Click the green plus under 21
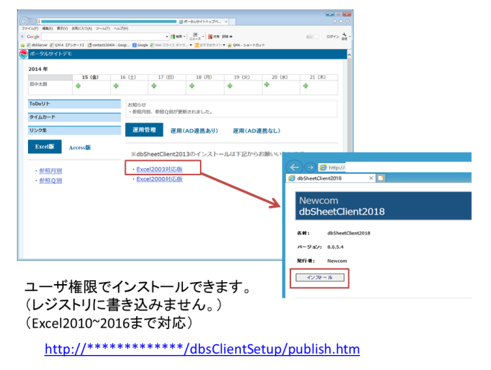 (305, 86)
